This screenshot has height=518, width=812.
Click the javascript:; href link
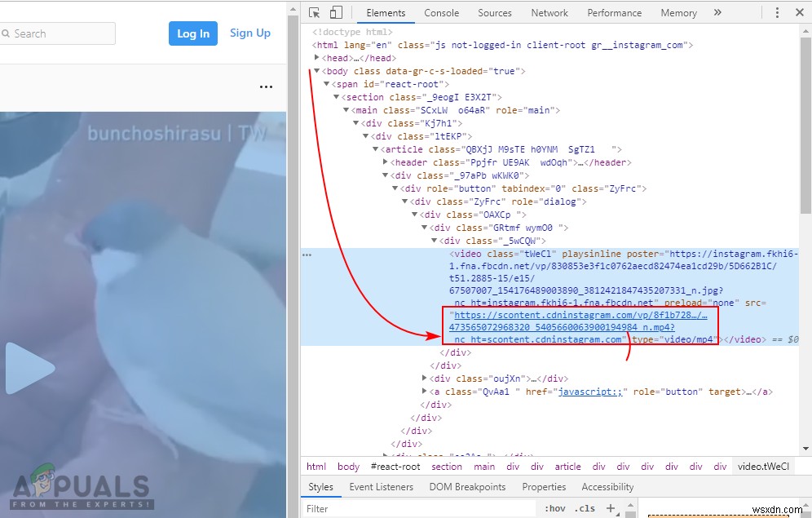tap(590, 392)
